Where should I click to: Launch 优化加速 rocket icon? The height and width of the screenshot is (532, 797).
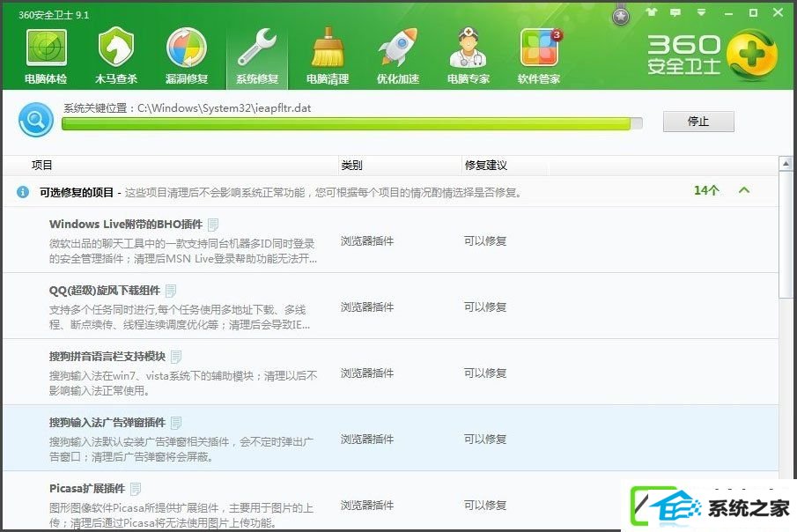point(398,48)
